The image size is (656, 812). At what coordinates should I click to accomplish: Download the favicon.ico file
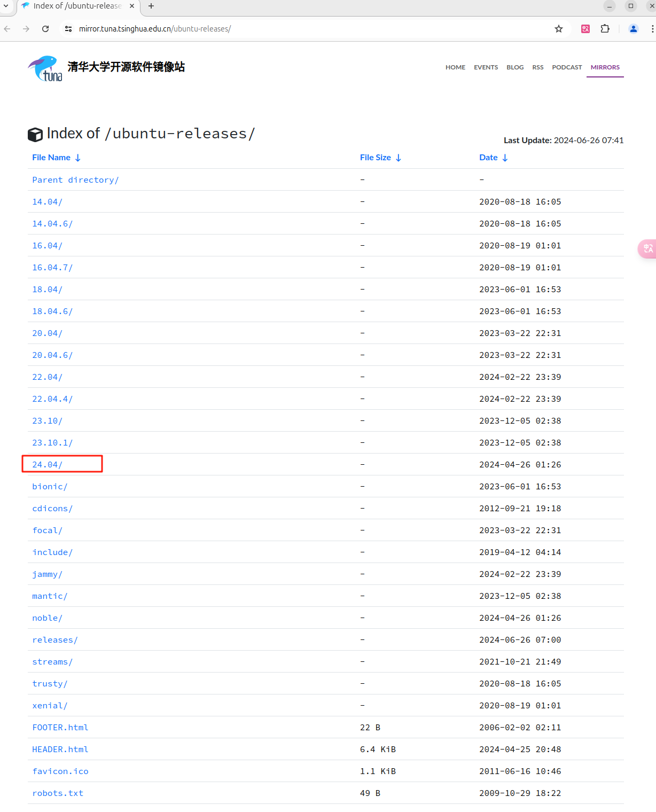(x=60, y=771)
